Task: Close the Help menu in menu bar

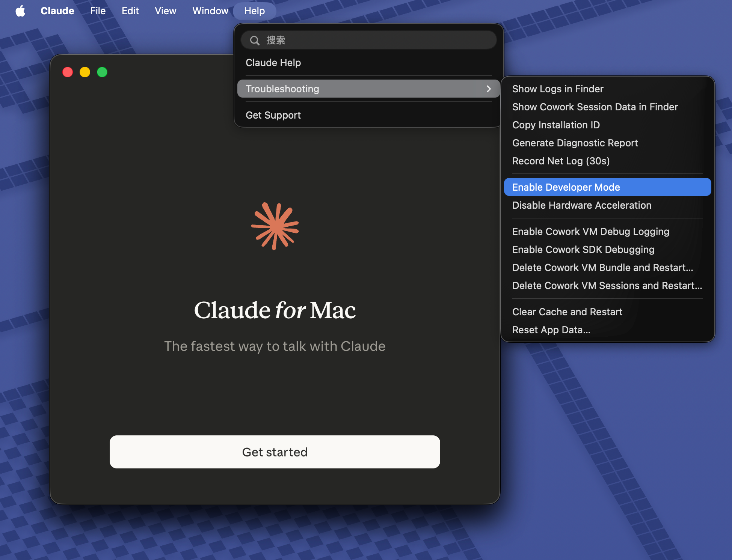Action: tap(255, 11)
